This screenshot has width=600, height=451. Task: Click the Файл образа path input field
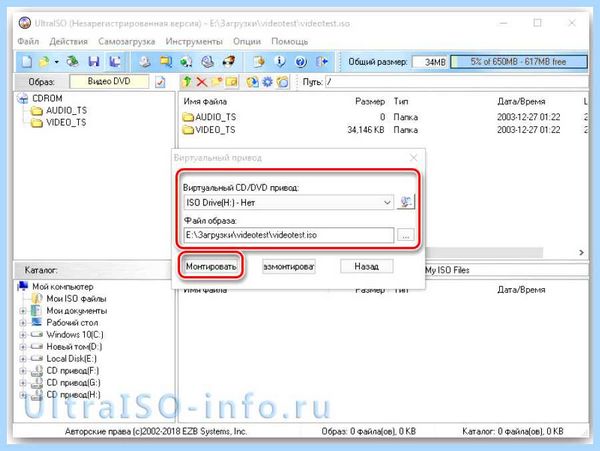[289, 235]
